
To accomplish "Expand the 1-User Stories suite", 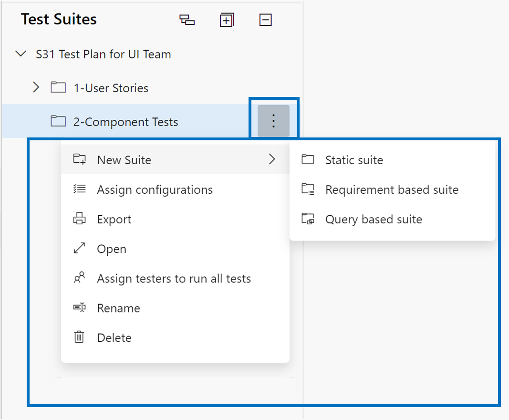I will (36, 88).
